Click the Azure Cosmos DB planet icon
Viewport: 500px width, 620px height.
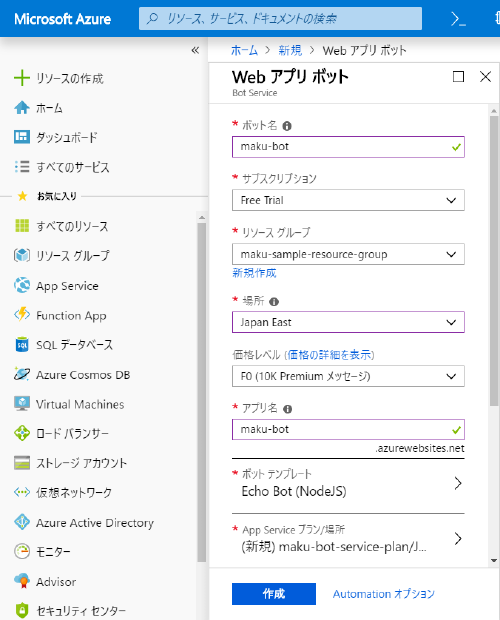point(22,374)
